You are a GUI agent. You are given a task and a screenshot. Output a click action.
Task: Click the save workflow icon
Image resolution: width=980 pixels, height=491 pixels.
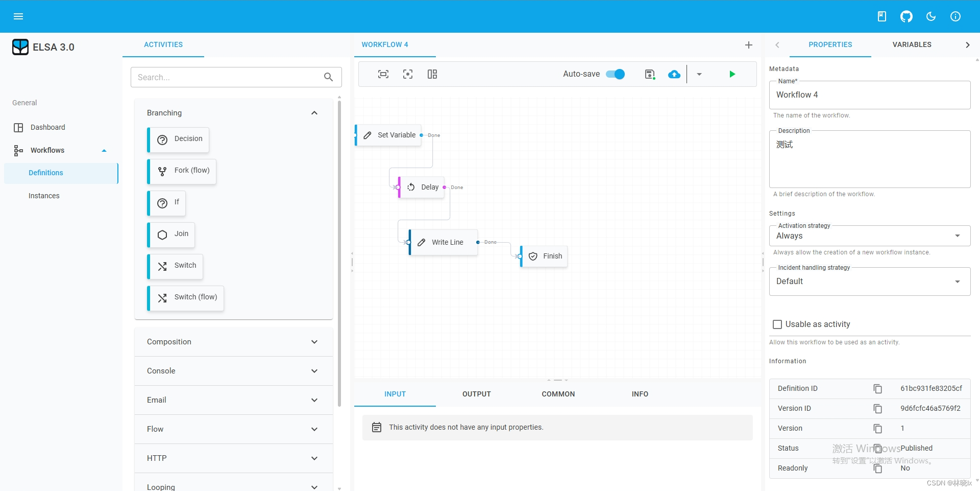click(x=650, y=74)
